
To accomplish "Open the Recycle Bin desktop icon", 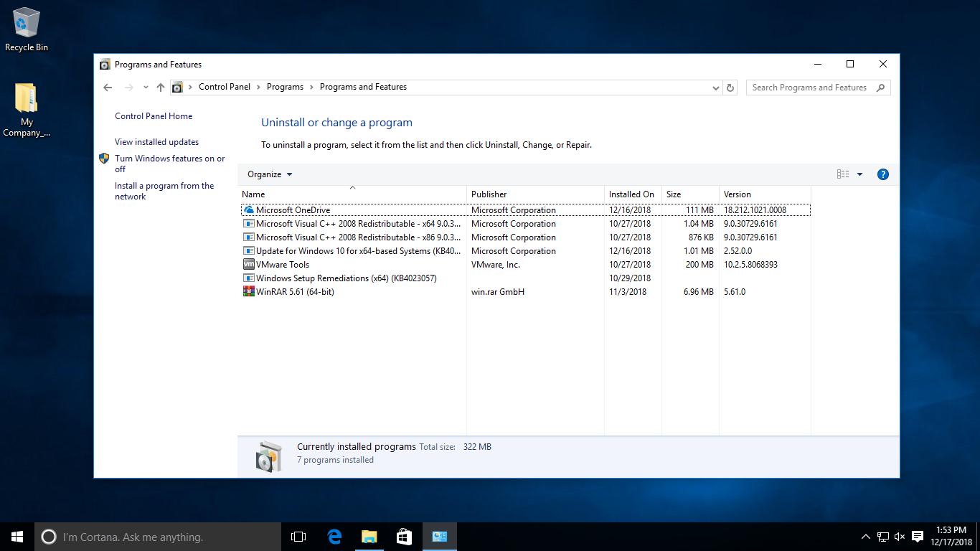I will pyautogui.click(x=27, y=29).
